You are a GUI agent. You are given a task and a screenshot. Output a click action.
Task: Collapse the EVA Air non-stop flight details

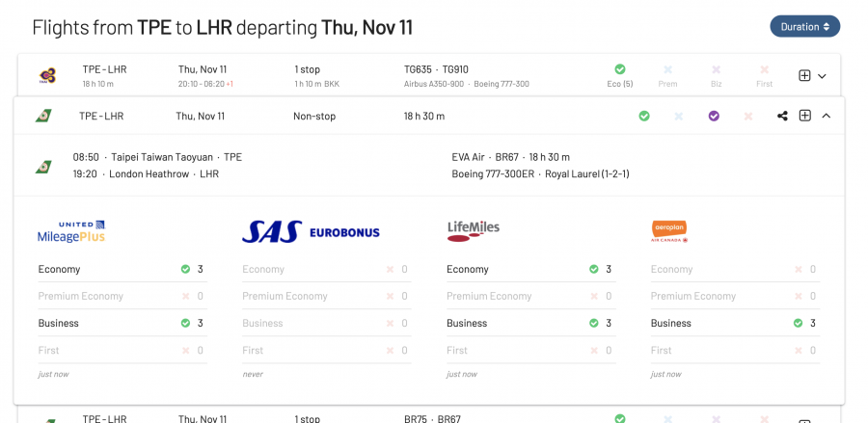click(x=826, y=116)
